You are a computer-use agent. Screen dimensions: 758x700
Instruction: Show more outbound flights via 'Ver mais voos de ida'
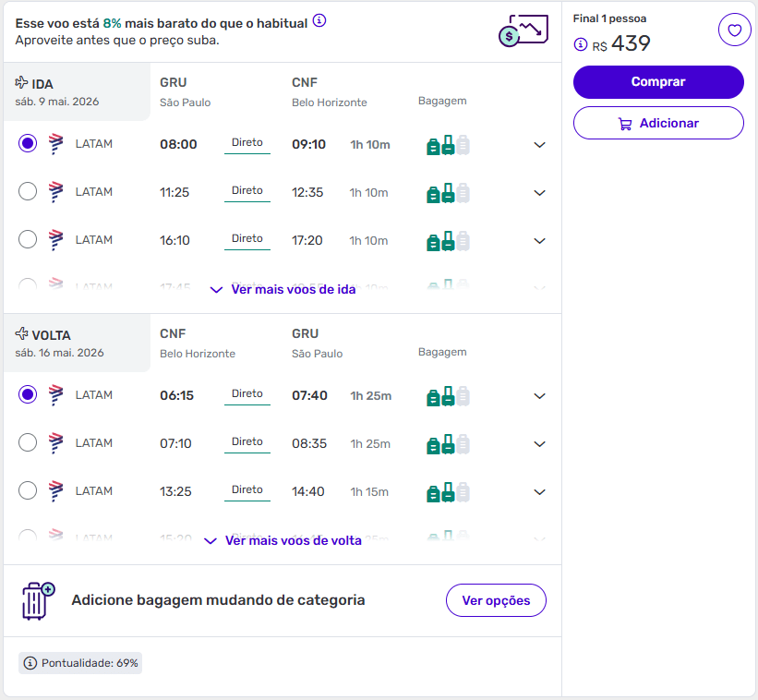(x=283, y=289)
